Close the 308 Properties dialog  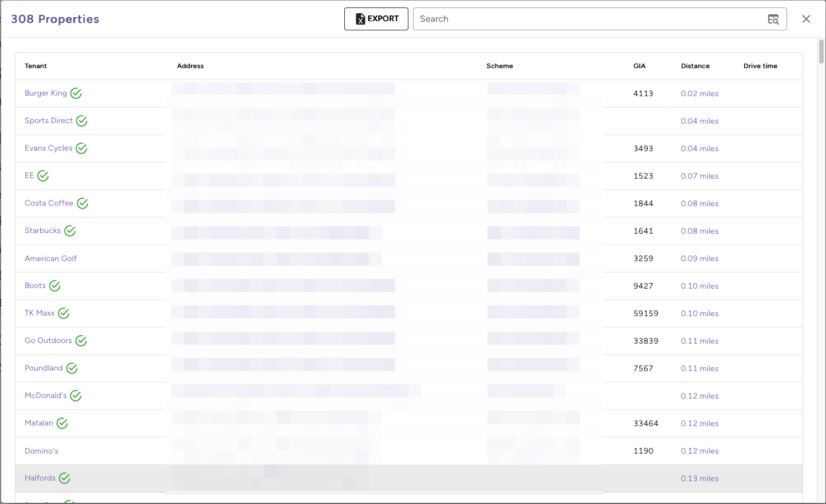(x=806, y=19)
